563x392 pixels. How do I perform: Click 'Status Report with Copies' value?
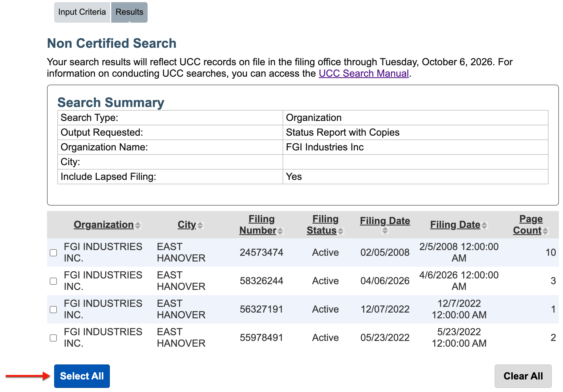point(343,132)
